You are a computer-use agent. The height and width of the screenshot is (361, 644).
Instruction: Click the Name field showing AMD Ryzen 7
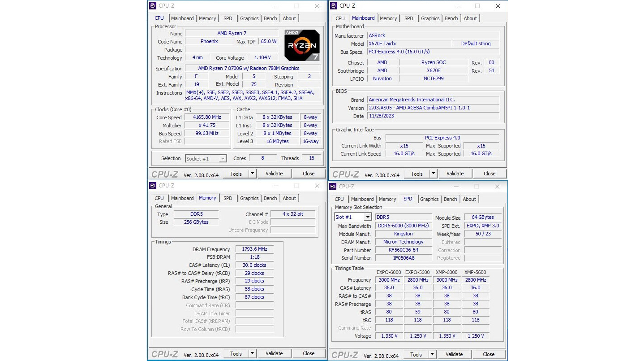point(232,34)
